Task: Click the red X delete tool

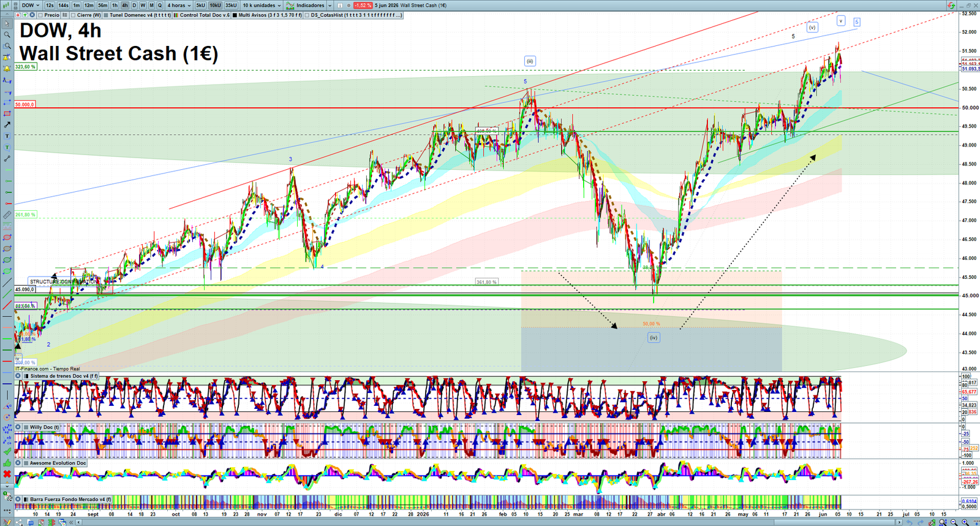Action: coord(7,474)
